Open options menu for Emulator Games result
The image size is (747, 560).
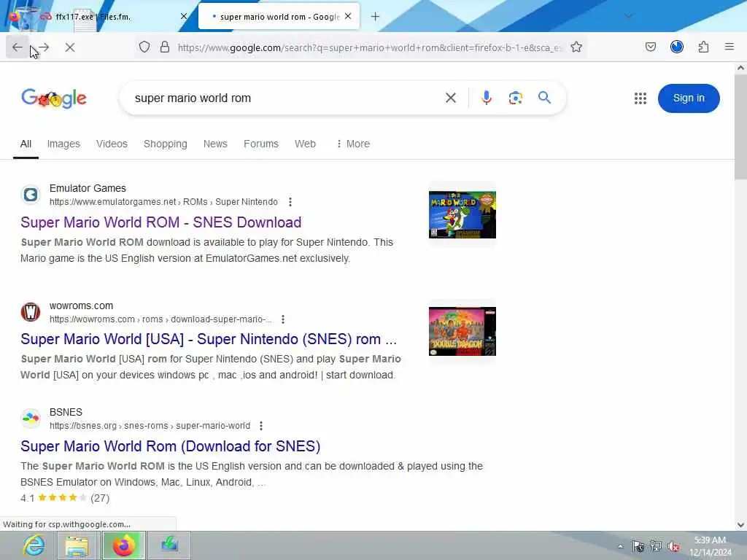tap(290, 202)
